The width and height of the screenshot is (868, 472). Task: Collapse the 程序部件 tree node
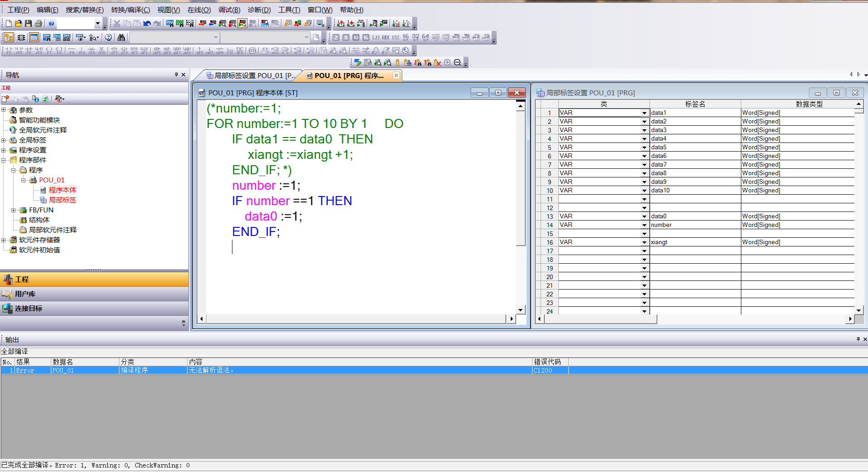click(x=4, y=160)
